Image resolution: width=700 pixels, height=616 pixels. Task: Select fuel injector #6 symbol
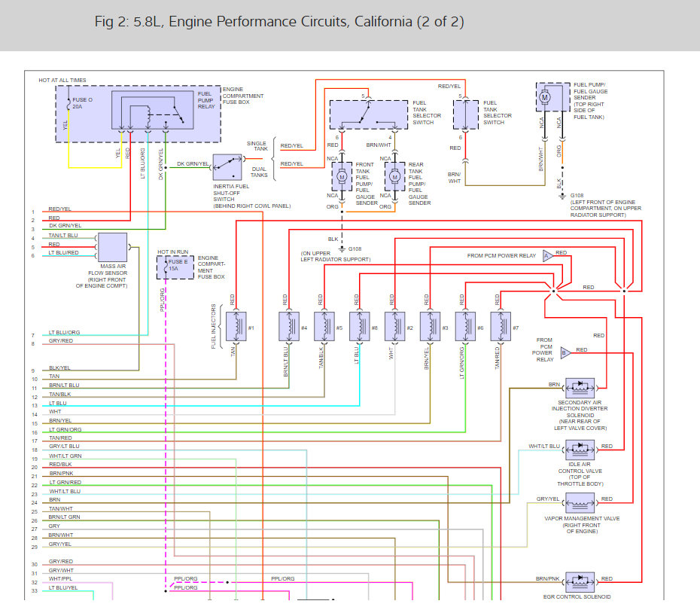click(465, 327)
